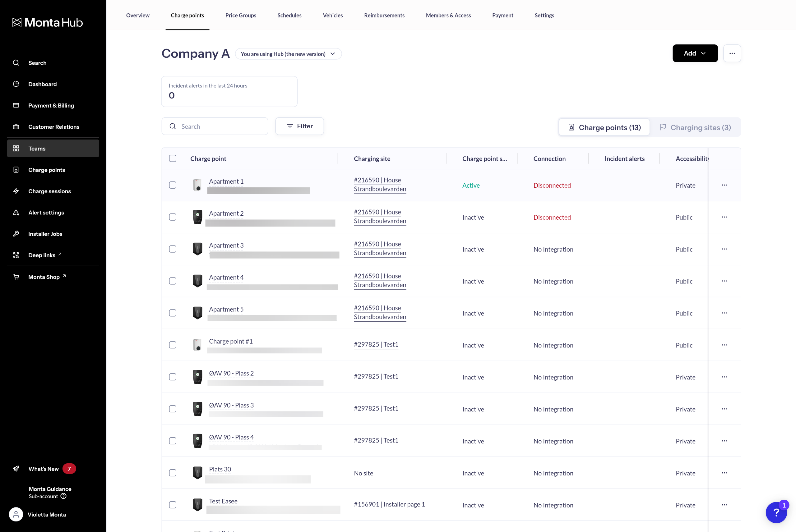Click the Installer Jobs wrench icon

[16, 234]
